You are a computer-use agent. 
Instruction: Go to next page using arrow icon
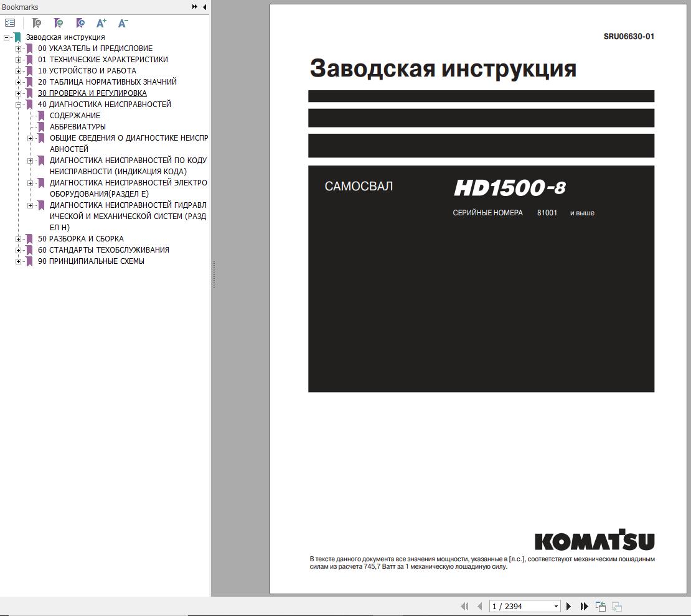pyautogui.click(x=568, y=605)
